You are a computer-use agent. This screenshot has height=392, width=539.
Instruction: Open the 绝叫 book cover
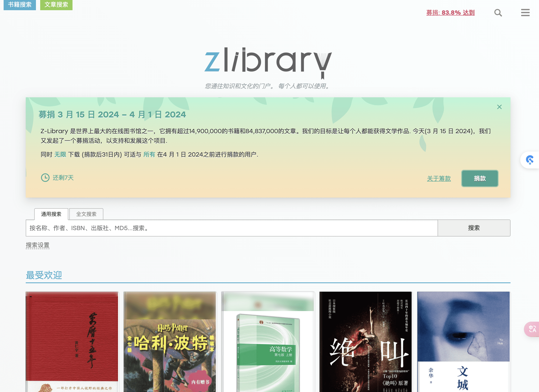coord(366,342)
